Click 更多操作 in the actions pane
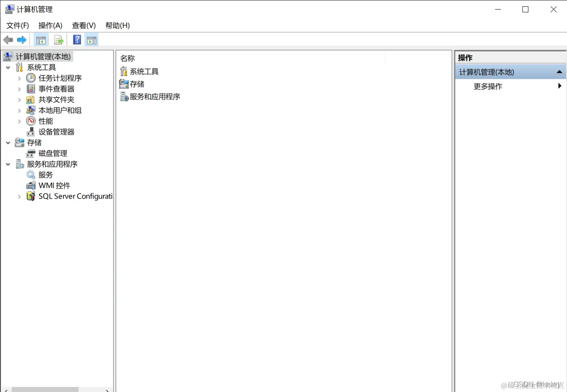The image size is (567, 392). (x=488, y=86)
